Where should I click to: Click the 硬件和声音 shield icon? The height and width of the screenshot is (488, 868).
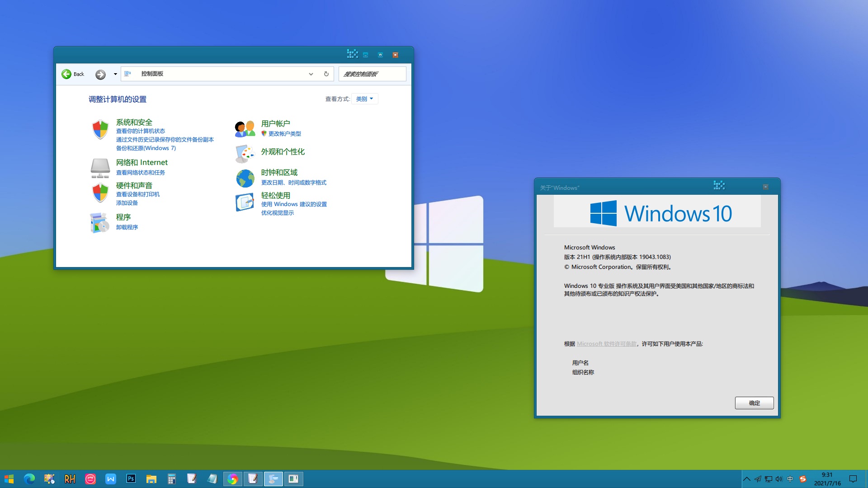pos(100,193)
